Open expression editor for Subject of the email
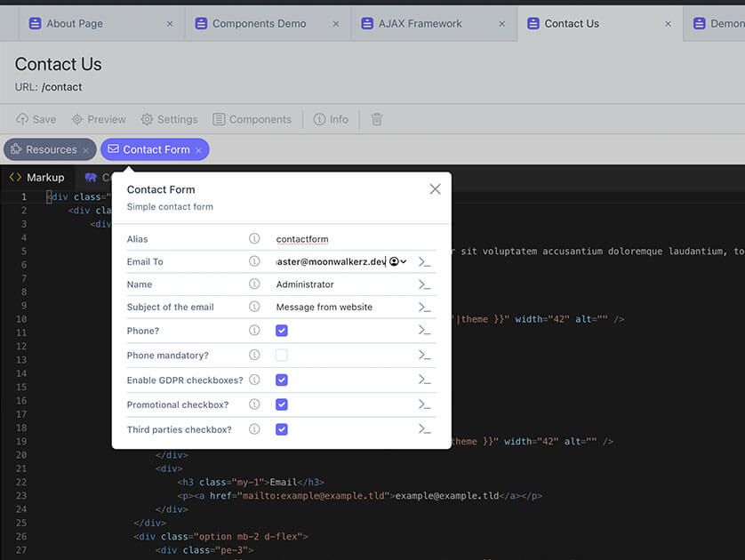This screenshot has width=745, height=560. 424,308
